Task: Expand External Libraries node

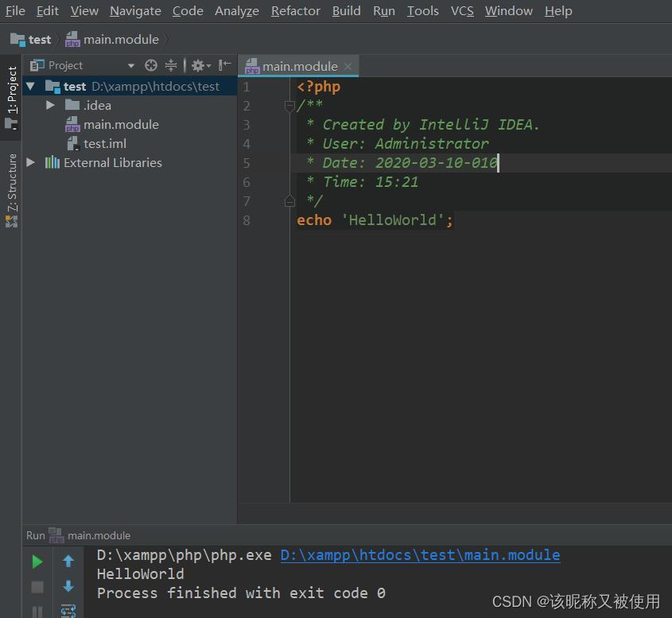Action: click(31, 162)
